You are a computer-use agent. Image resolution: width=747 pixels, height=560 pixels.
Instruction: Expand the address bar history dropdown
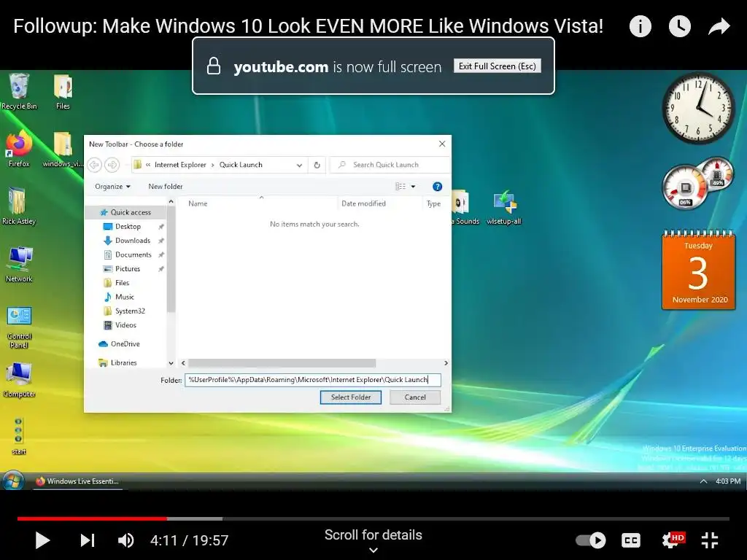[299, 166]
